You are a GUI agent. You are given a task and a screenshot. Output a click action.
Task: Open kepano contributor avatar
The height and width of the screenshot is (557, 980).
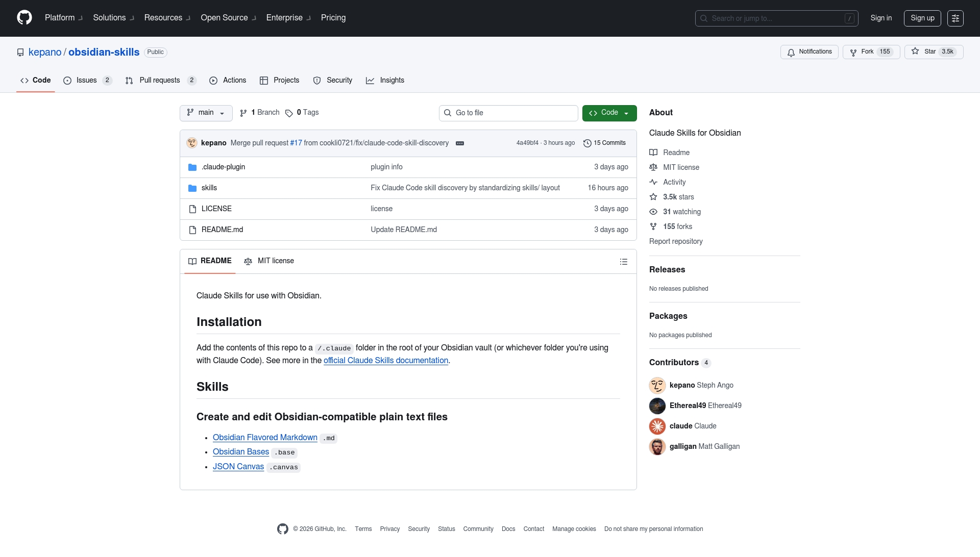pos(657,386)
